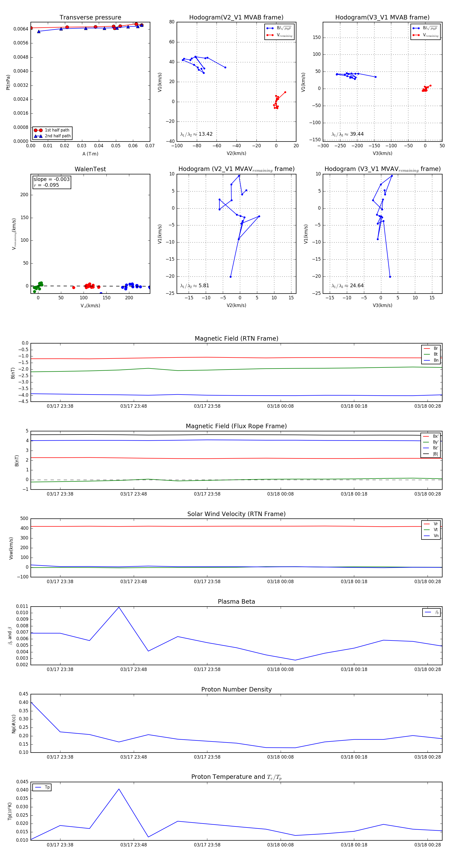Select the 'Vr' legend entry

point(431,524)
